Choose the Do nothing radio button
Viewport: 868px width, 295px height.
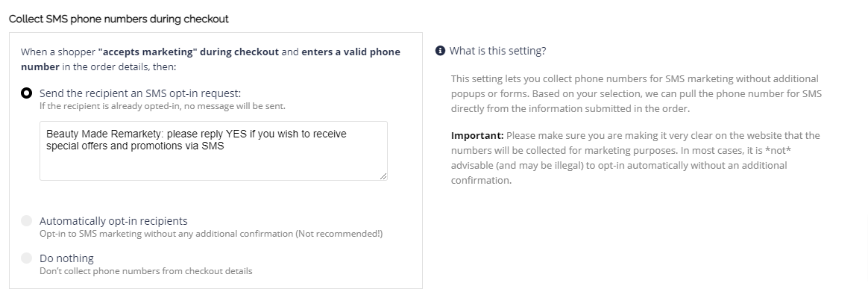pos(26,258)
